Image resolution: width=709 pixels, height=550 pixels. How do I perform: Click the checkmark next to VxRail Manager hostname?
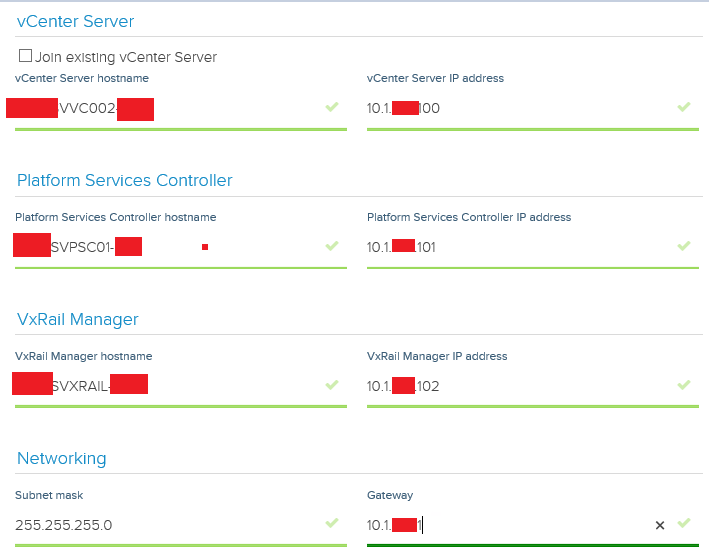332,384
